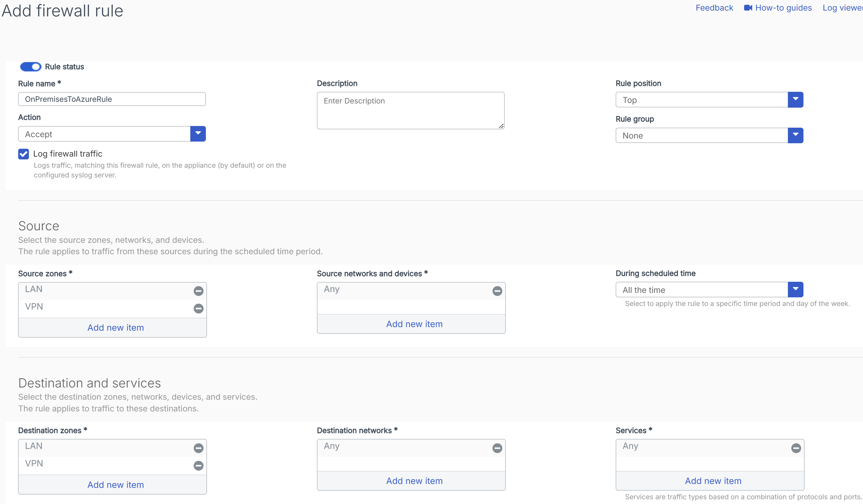Remove VPN from Source zones

198,308
